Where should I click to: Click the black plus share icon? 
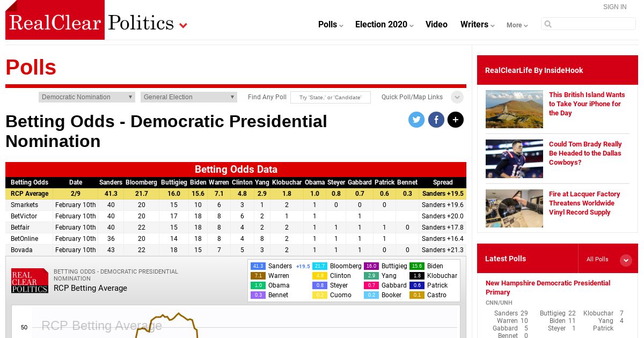click(x=455, y=120)
